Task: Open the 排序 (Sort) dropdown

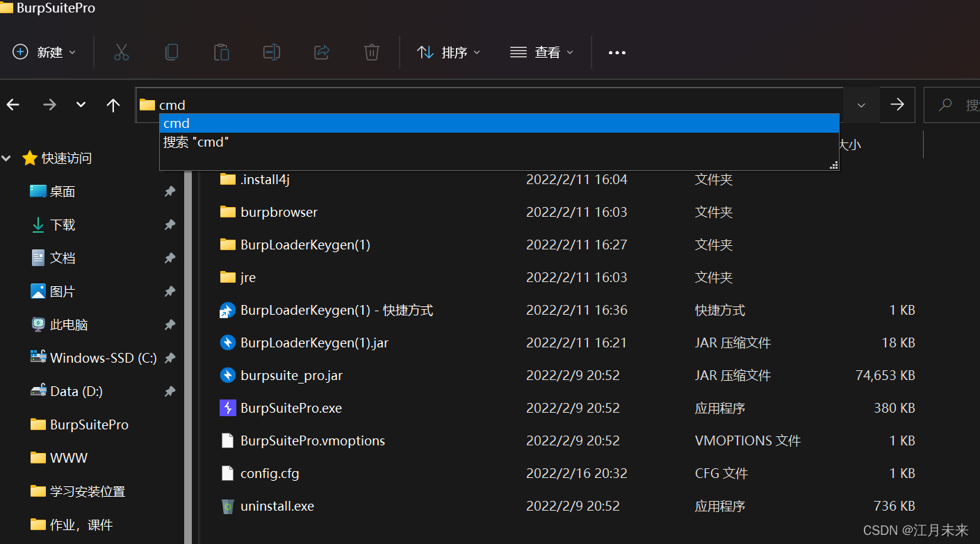Action: 448,52
